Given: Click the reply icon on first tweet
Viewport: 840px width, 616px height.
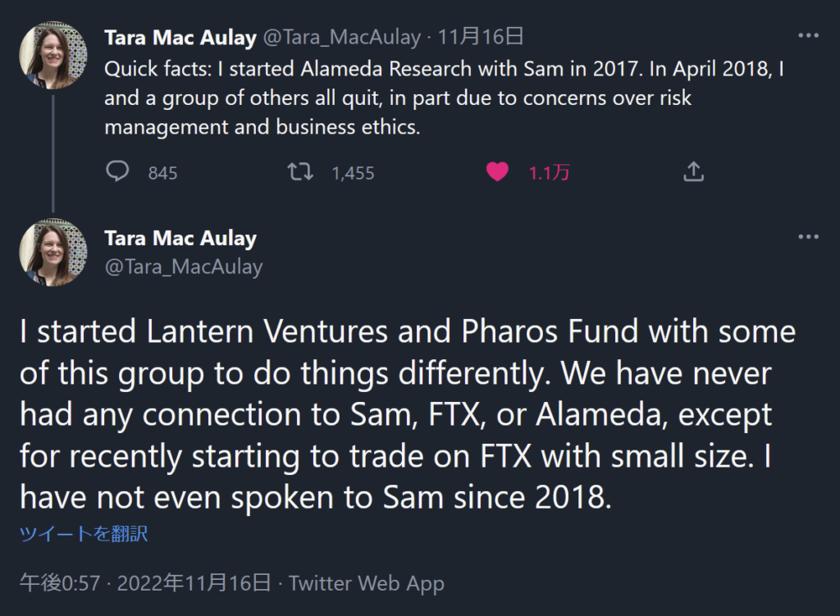Looking at the screenshot, I should click(118, 171).
